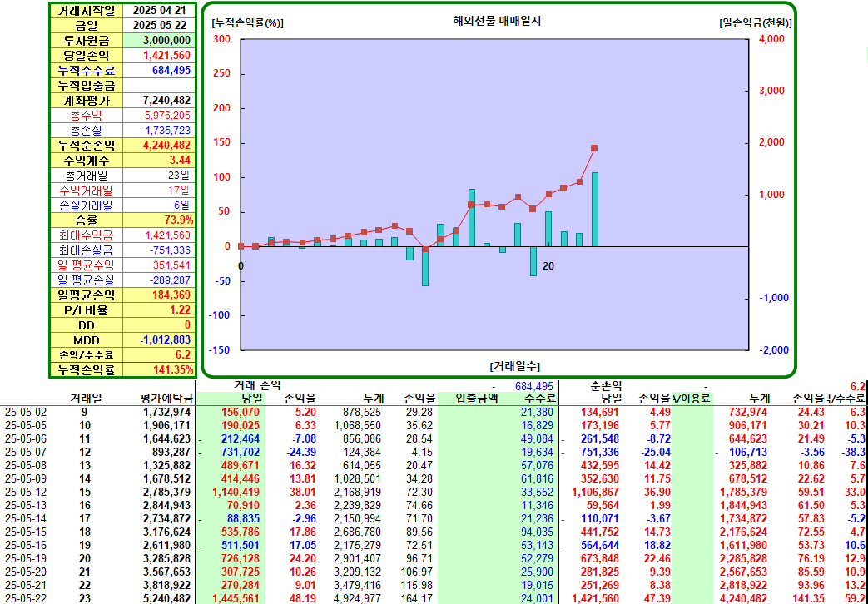
Task: Click the [거래일수] x-axis title
Action: [515, 366]
